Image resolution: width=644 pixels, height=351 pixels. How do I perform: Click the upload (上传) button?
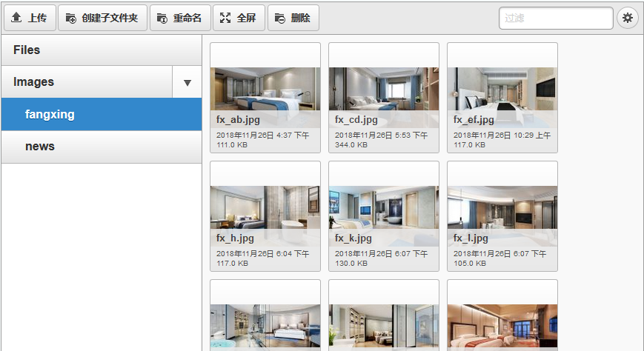(30, 18)
